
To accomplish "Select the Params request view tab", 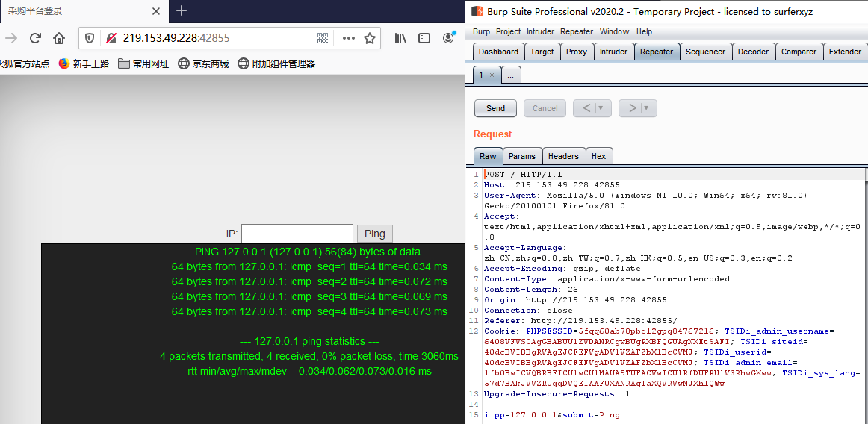I will pyautogui.click(x=522, y=156).
